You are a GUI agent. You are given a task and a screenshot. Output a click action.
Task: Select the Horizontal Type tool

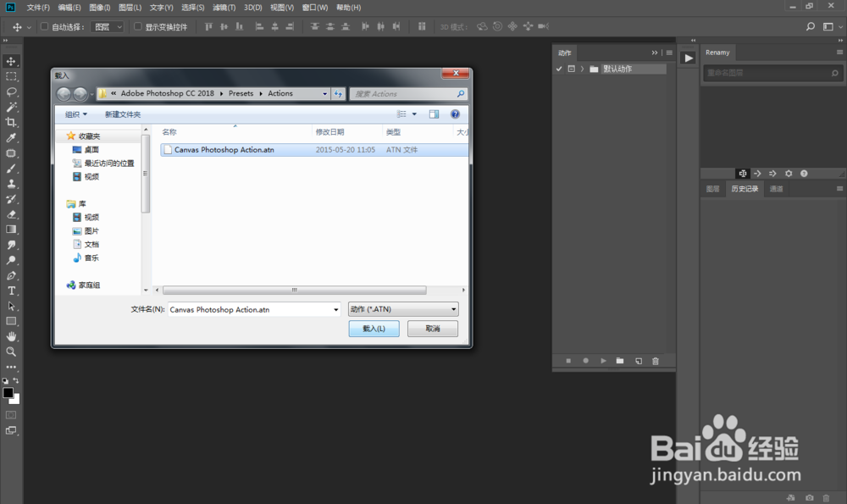[11, 291]
